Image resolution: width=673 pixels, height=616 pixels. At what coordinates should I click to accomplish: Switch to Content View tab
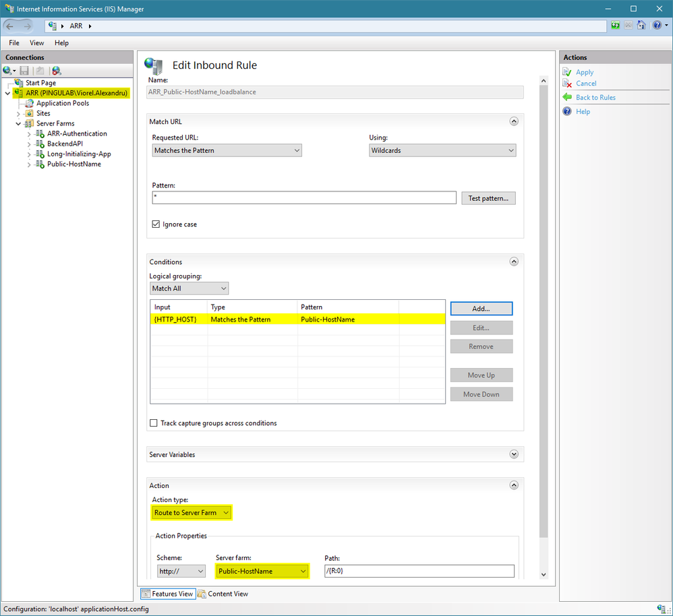pos(223,594)
